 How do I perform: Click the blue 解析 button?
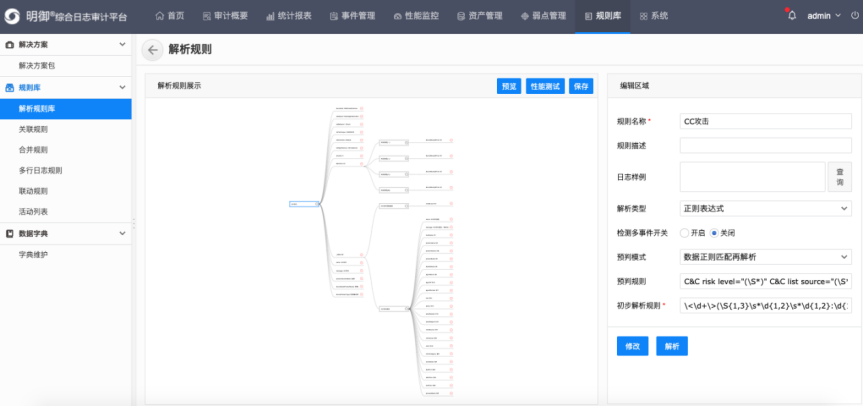click(671, 345)
